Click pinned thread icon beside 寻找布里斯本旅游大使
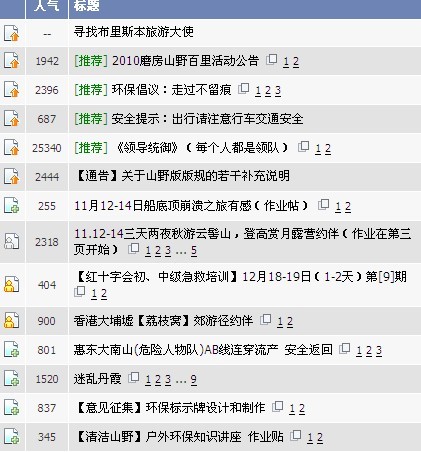Image resolution: width=421 pixels, height=452 pixels. coord(11,33)
